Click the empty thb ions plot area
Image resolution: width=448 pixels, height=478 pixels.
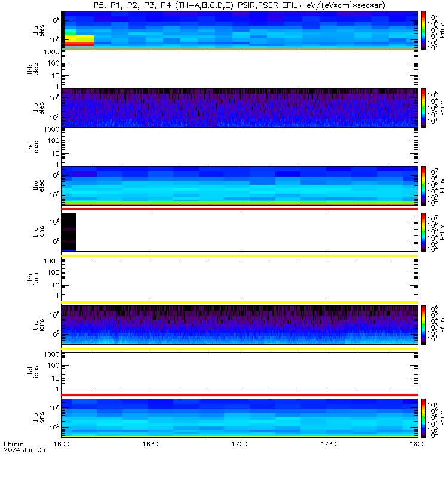[x=240, y=278]
